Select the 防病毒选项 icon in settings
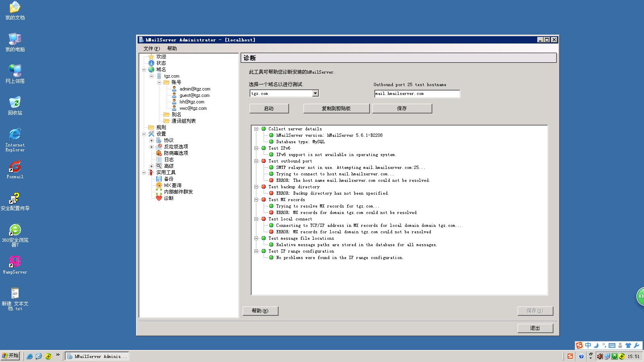Image resolution: width=644 pixels, height=362 pixels. click(159, 153)
